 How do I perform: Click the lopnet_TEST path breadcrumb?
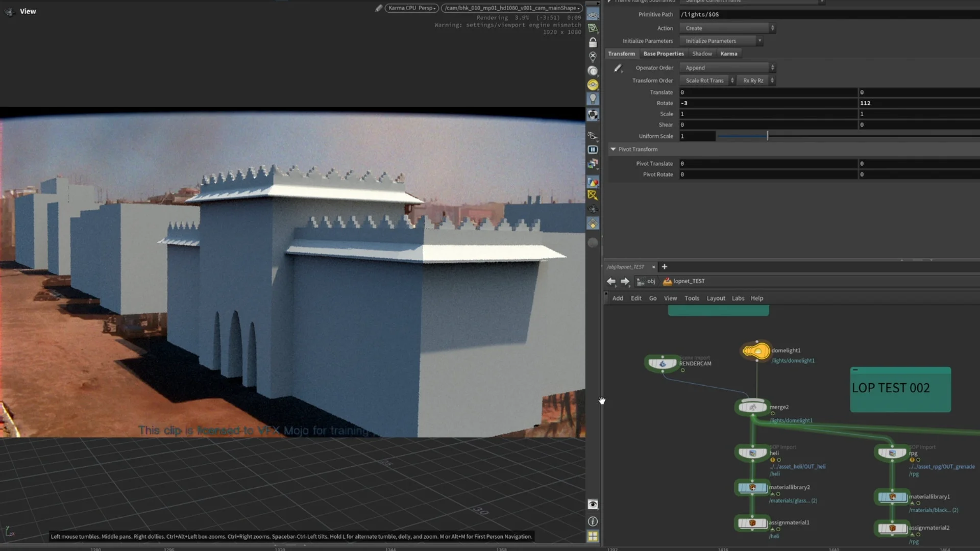(684, 281)
